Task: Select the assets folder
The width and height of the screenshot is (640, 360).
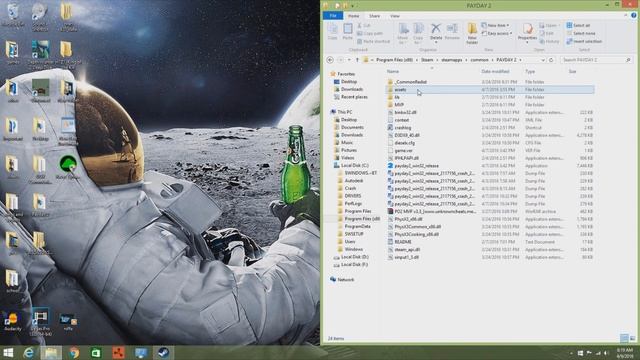Action: (x=490, y=89)
